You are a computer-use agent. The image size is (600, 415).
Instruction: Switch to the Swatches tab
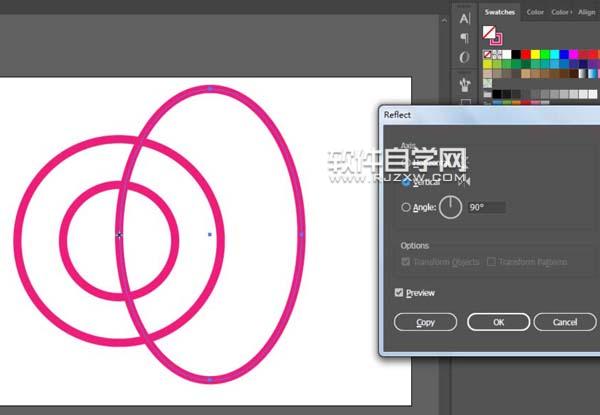click(x=500, y=12)
